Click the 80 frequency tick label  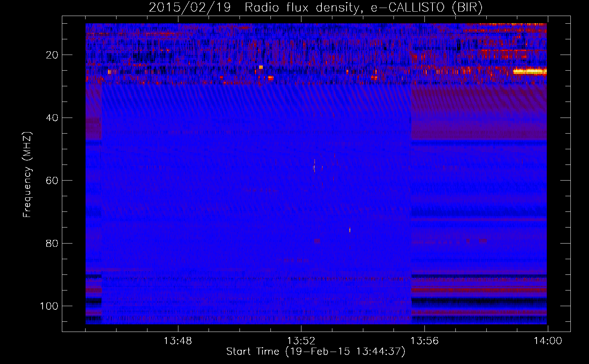pyautogui.click(x=52, y=243)
